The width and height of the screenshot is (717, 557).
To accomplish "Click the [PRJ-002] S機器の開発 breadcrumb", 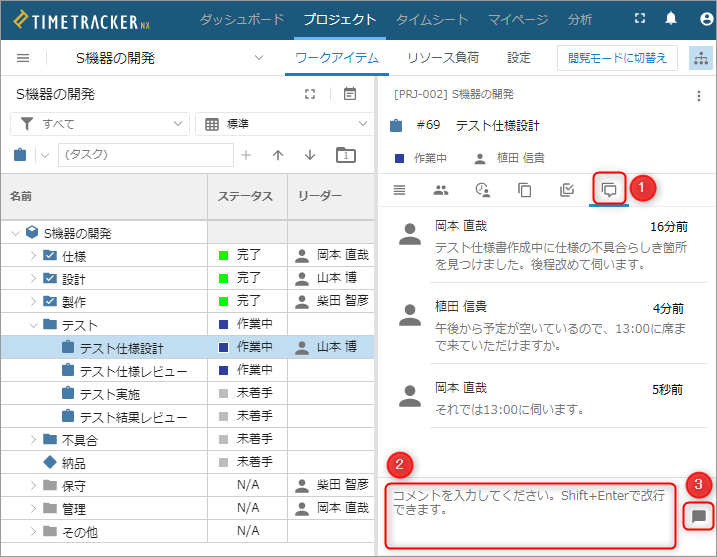I will (454, 94).
